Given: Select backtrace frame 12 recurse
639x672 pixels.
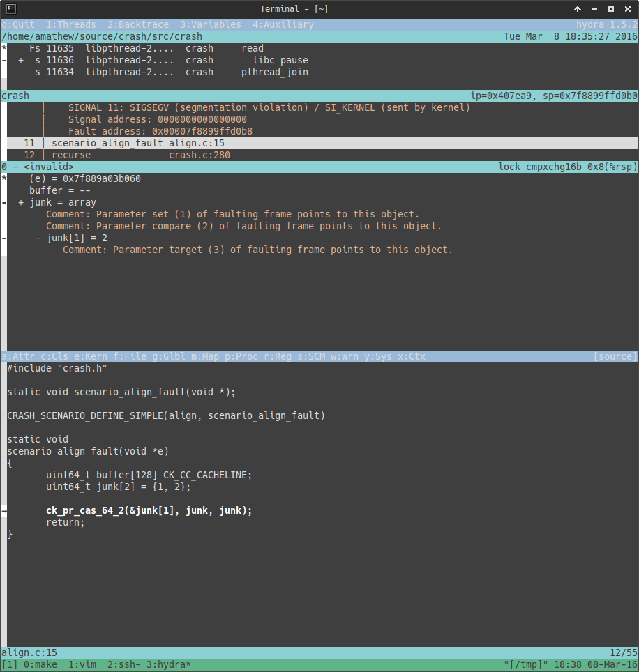Looking at the screenshot, I should [141, 155].
